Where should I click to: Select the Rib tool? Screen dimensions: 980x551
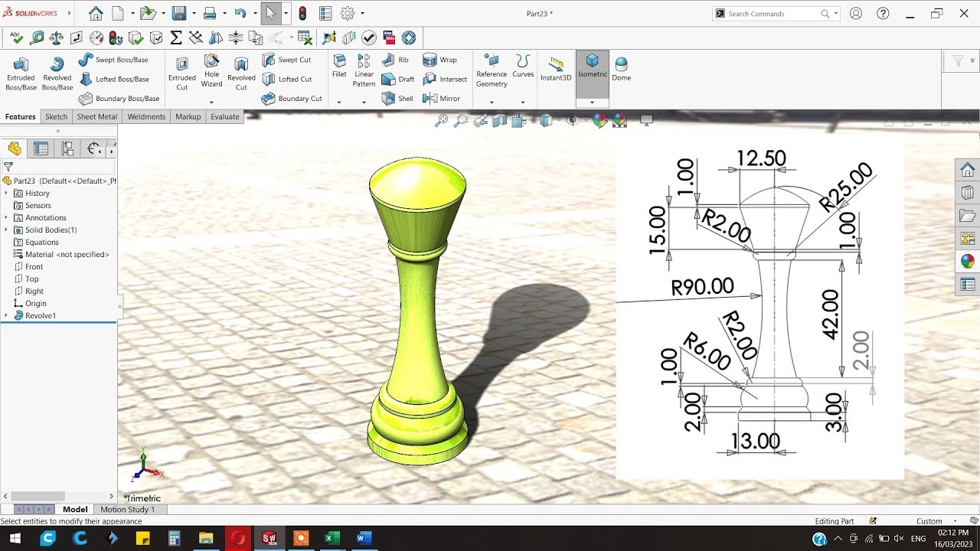(395, 60)
